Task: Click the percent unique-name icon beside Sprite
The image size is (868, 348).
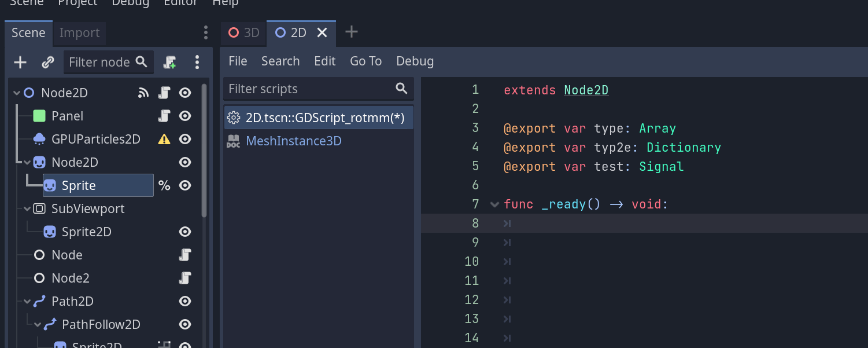Action: 164,185
